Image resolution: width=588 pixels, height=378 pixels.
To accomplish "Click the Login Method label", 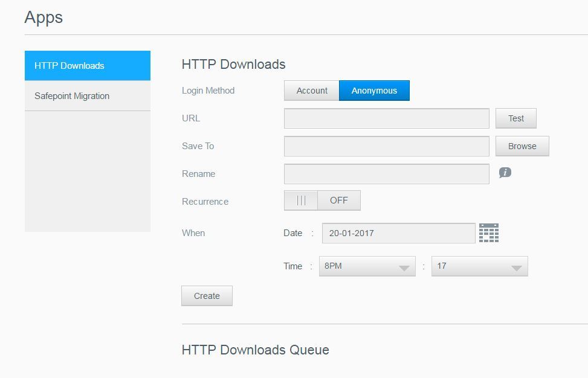I will 208,91.
